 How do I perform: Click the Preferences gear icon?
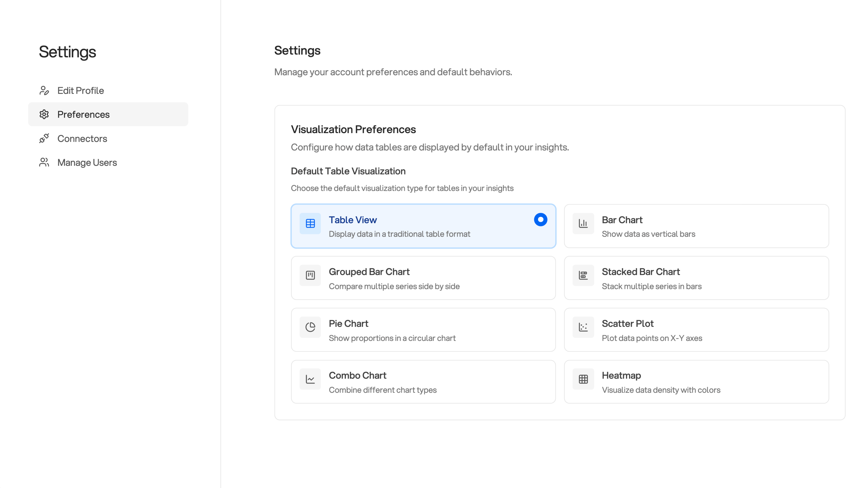[44, 114]
